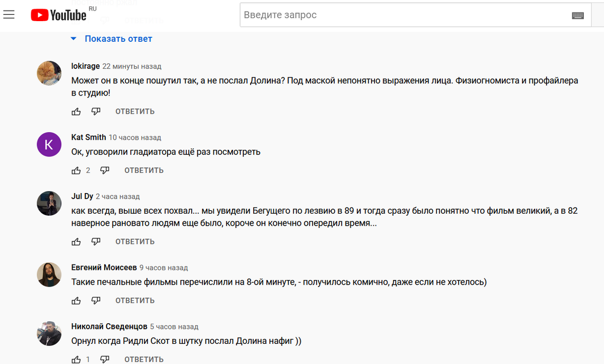Open Николай Сведенцов's profile name link
Screen dimensions: 604x364
[109, 326]
